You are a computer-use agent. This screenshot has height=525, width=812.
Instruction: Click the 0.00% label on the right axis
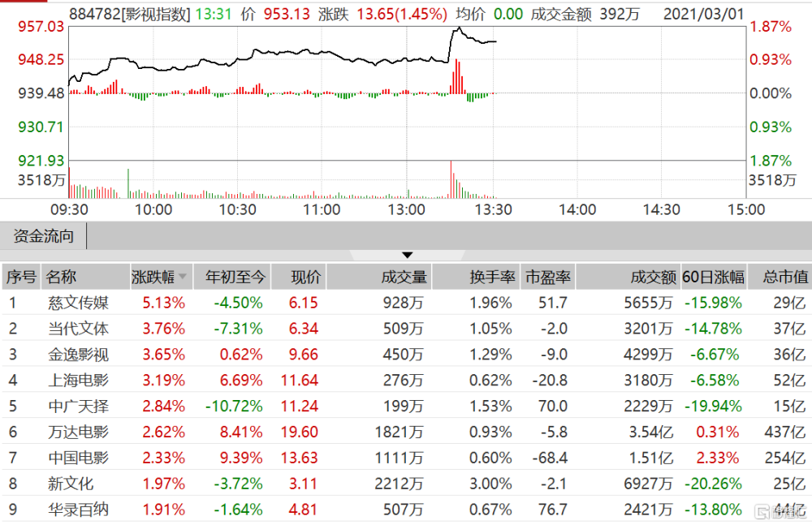click(771, 93)
